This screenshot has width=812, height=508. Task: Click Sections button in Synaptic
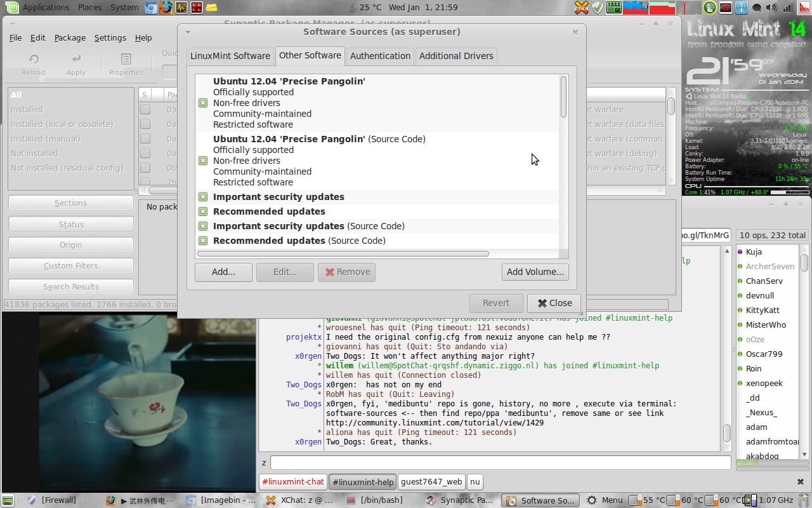(x=70, y=203)
